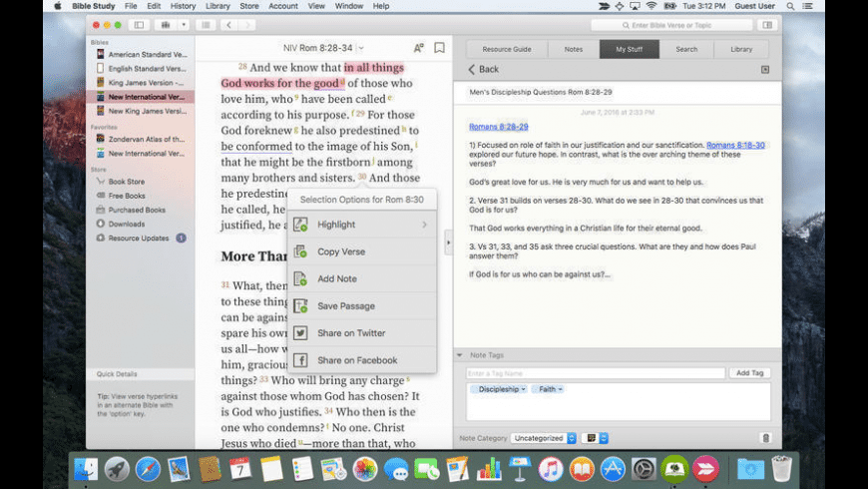868x489 pixels.
Task: Expand the Highlight submenu arrow
Action: click(x=425, y=225)
